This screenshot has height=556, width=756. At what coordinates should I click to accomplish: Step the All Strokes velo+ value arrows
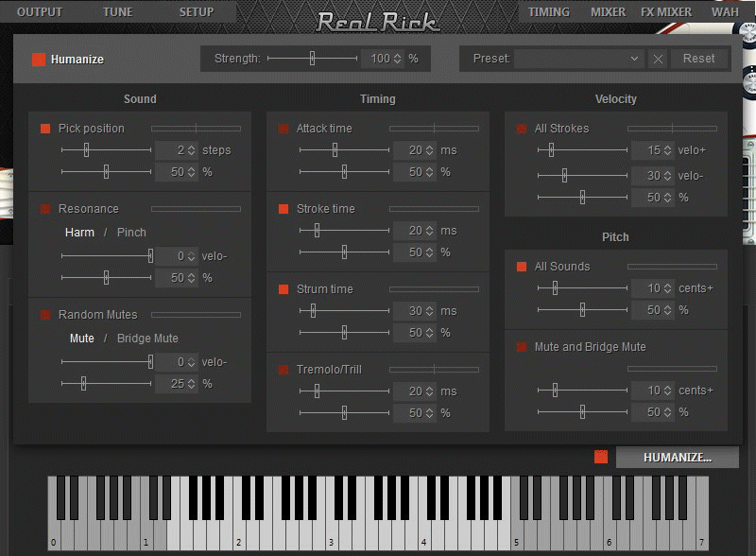pos(668,150)
